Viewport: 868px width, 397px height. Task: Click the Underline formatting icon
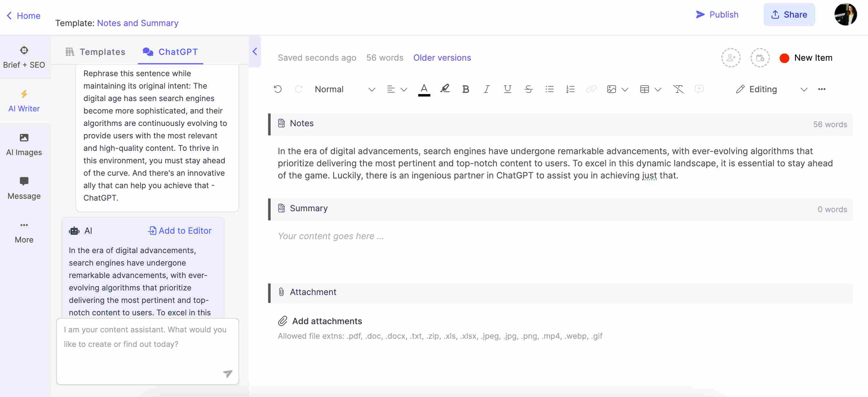pyautogui.click(x=507, y=88)
